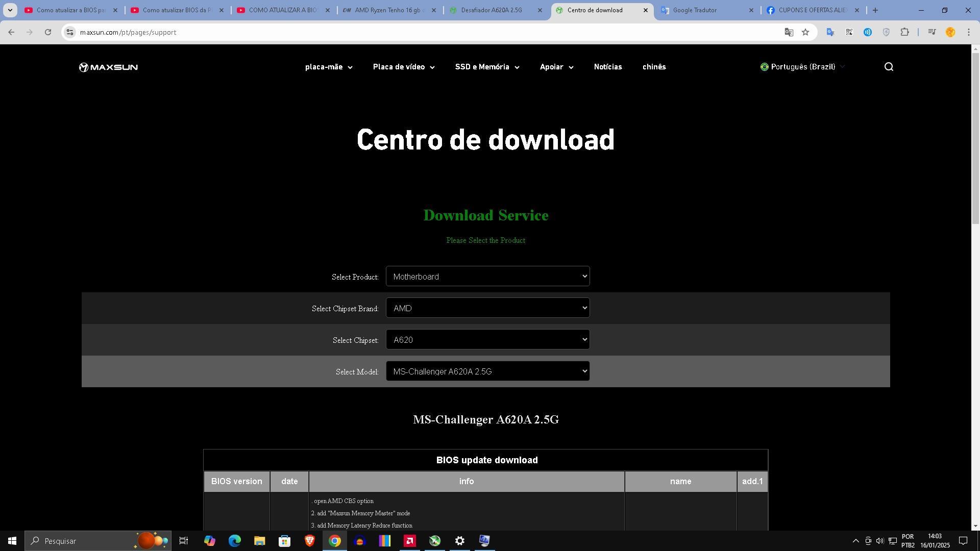This screenshot has width=980, height=551.
Task: Open the Windows Start menu
Action: (x=12, y=541)
